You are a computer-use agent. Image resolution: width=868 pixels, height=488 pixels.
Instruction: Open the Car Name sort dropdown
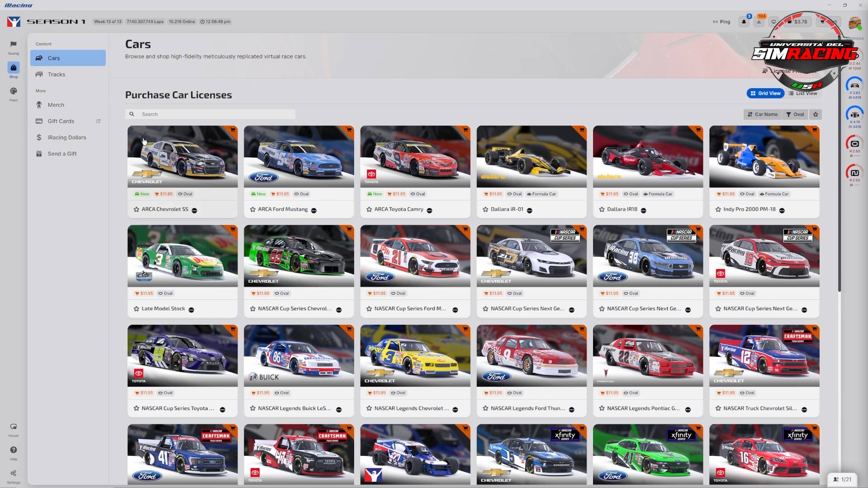(x=763, y=114)
